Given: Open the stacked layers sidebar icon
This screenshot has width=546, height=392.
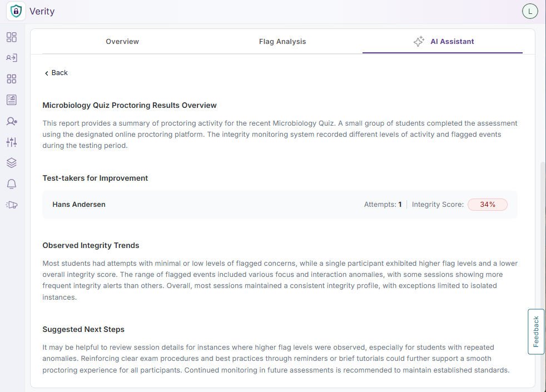Looking at the screenshot, I should (x=12, y=163).
